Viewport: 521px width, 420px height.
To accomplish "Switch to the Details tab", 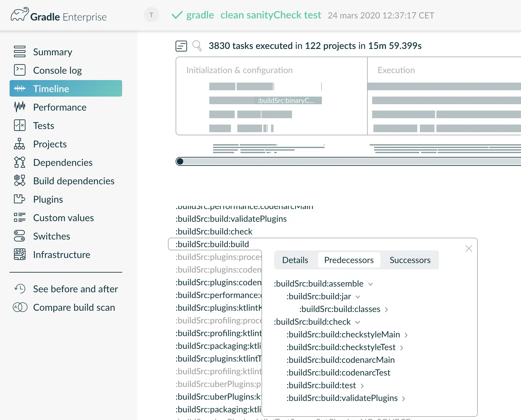I will (x=295, y=260).
